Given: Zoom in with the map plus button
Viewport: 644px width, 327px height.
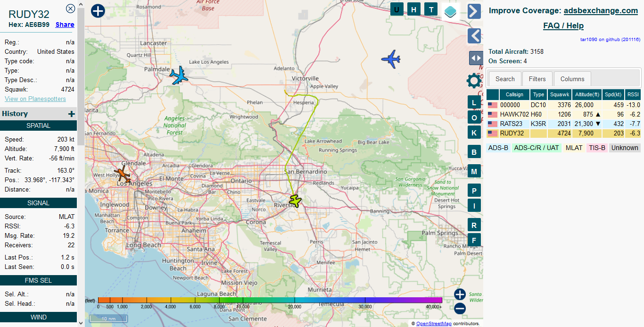Looking at the screenshot, I should pyautogui.click(x=460, y=294).
